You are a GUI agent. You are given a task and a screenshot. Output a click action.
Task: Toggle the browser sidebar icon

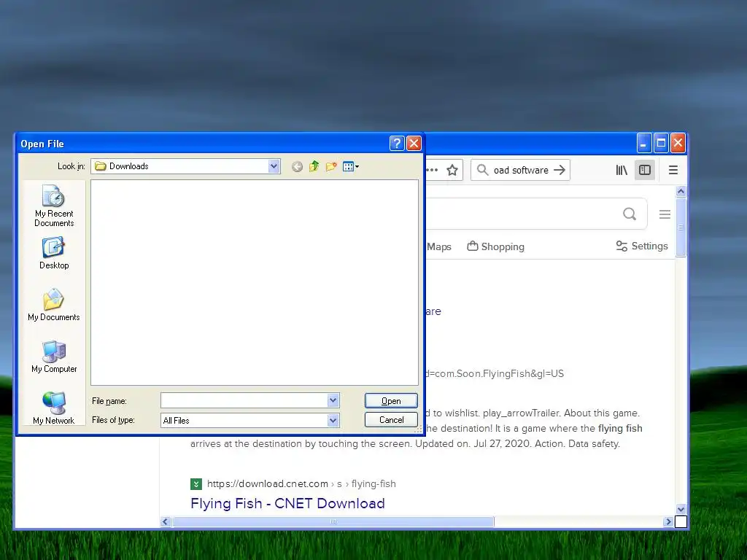645,170
